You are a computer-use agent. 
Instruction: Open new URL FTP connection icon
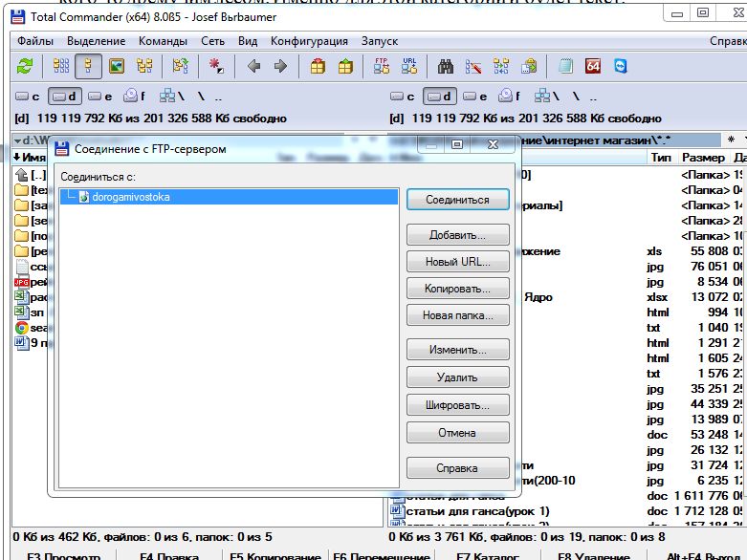pos(409,66)
